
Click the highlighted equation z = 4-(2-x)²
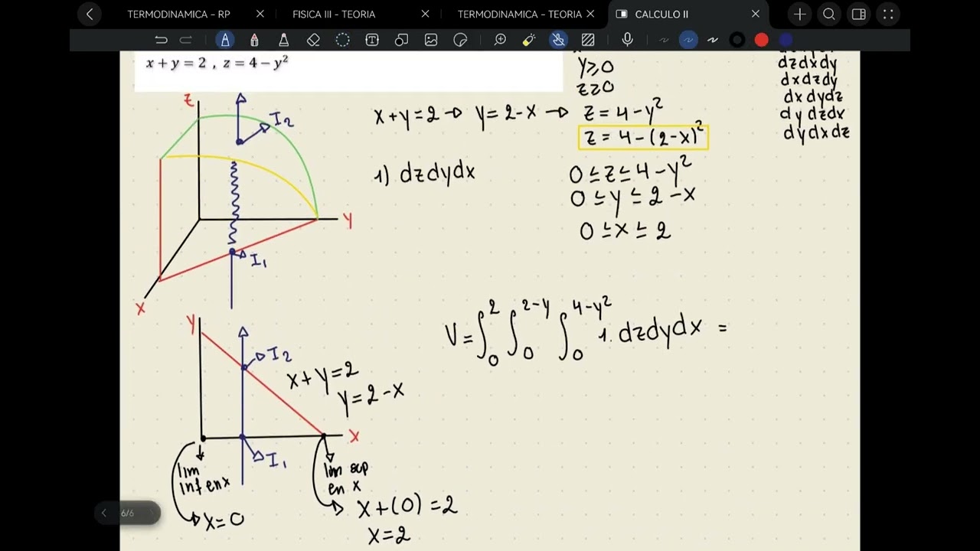(643, 138)
